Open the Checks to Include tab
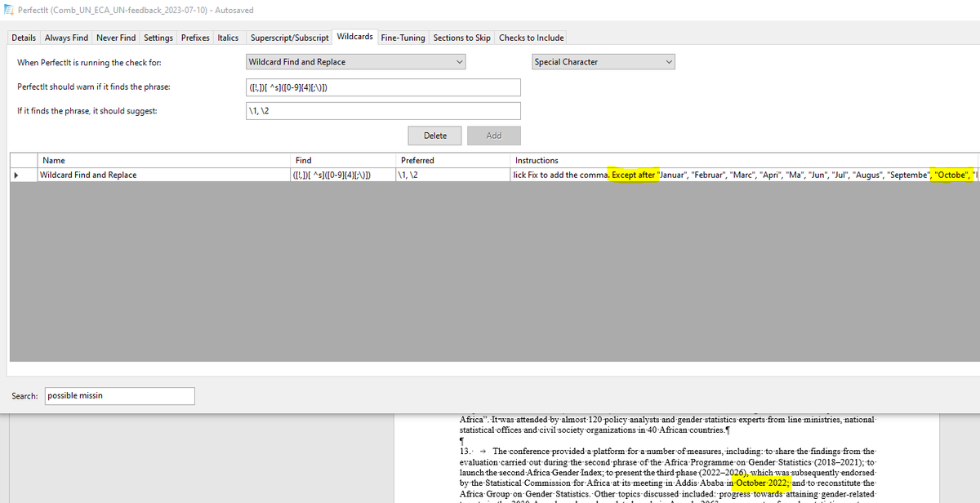 point(532,38)
